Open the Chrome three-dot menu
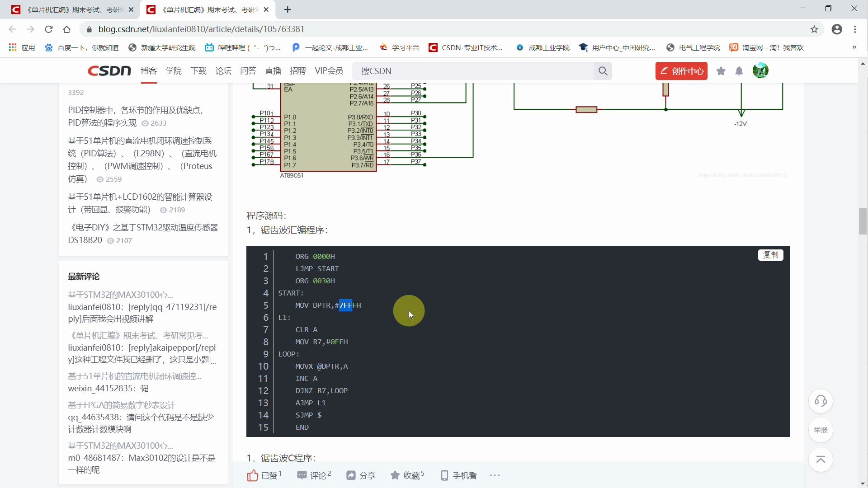 (855, 29)
